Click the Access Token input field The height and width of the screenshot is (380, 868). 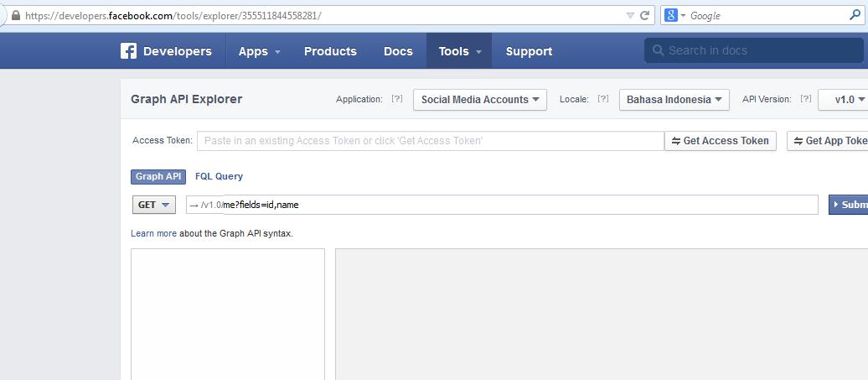[431, 141]
